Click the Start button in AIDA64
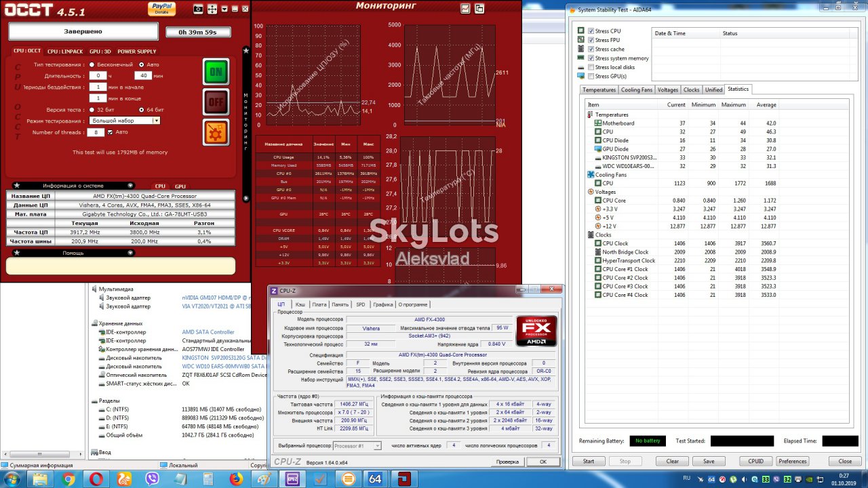Screen dimensions: 868x488 [589, 461]
